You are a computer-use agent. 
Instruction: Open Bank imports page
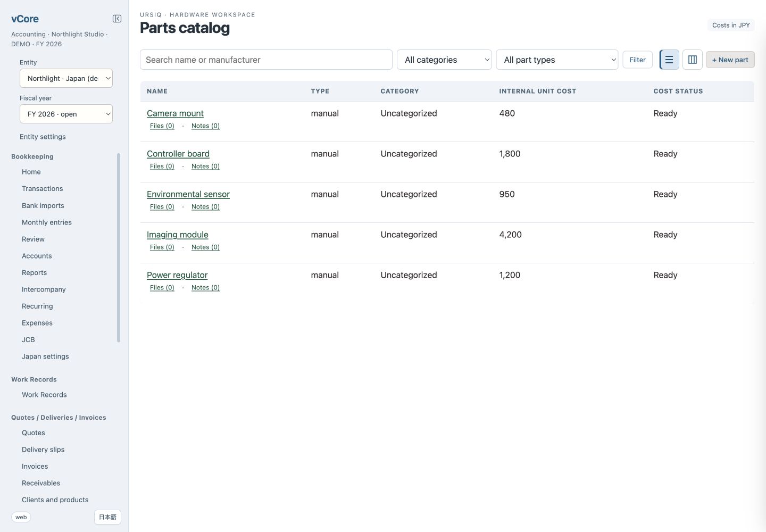(x=43, y=206)
